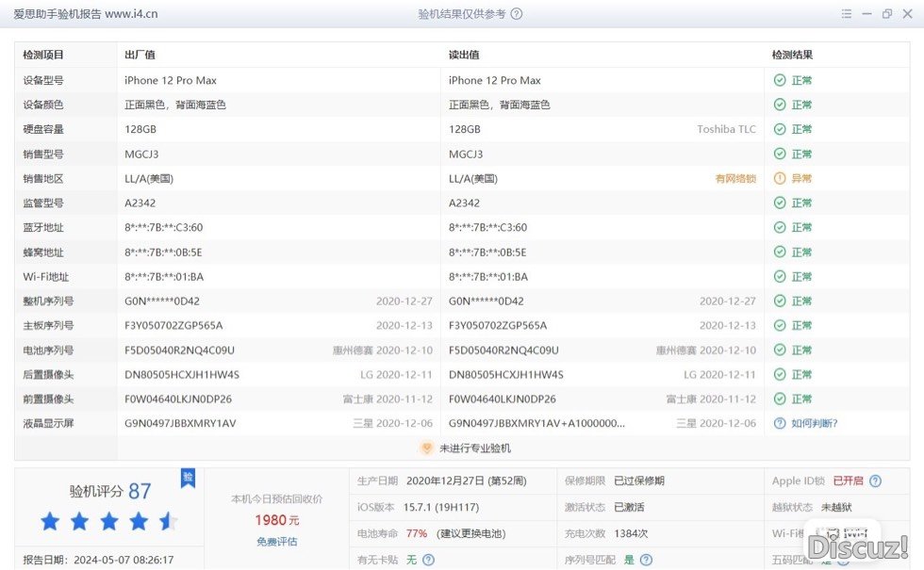Click the 检测结果 column header
Image resolution: width=924 pixels, height=570 pixels.
793,55
